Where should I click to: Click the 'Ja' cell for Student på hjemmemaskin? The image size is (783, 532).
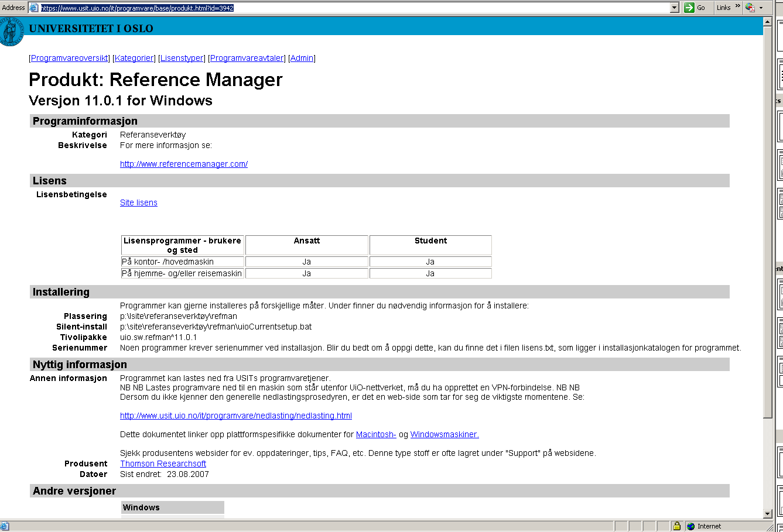[430, 273]
